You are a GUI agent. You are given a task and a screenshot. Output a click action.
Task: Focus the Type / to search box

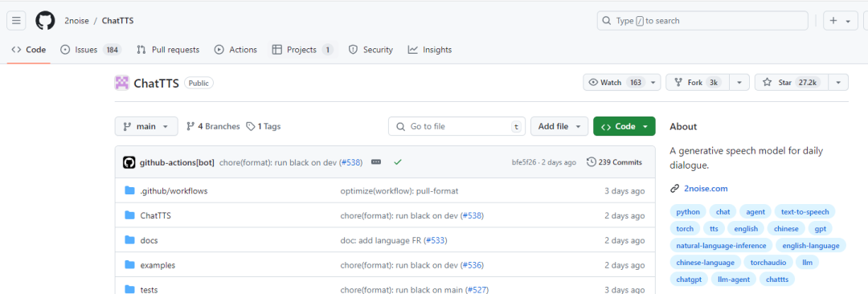point(702,21)
